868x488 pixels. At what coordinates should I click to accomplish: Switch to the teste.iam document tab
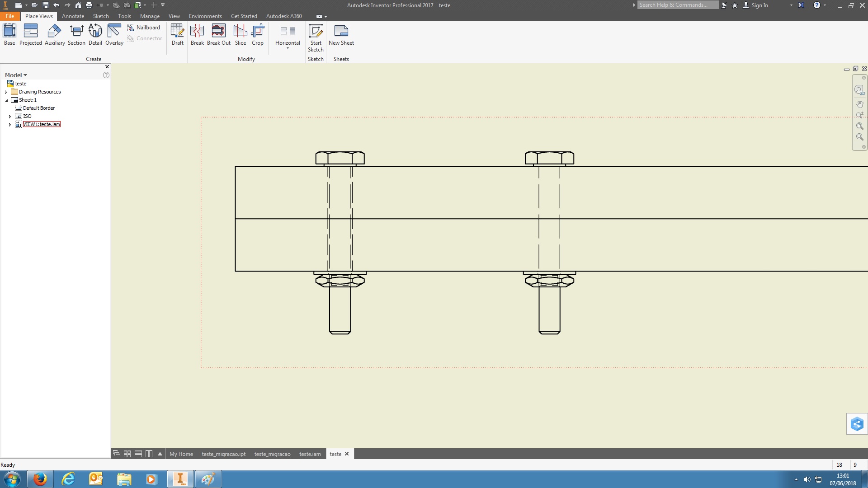(x=310, y=454)
